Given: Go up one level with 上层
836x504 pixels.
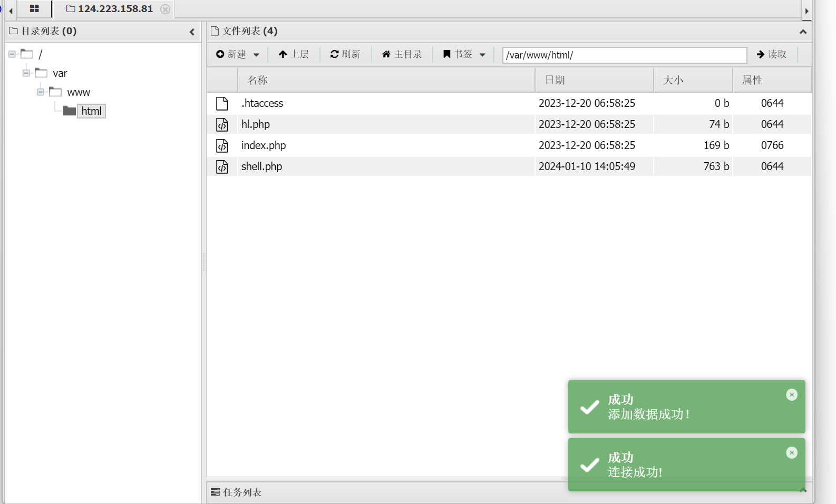Looking at the screenshot, I should [294, 54].
